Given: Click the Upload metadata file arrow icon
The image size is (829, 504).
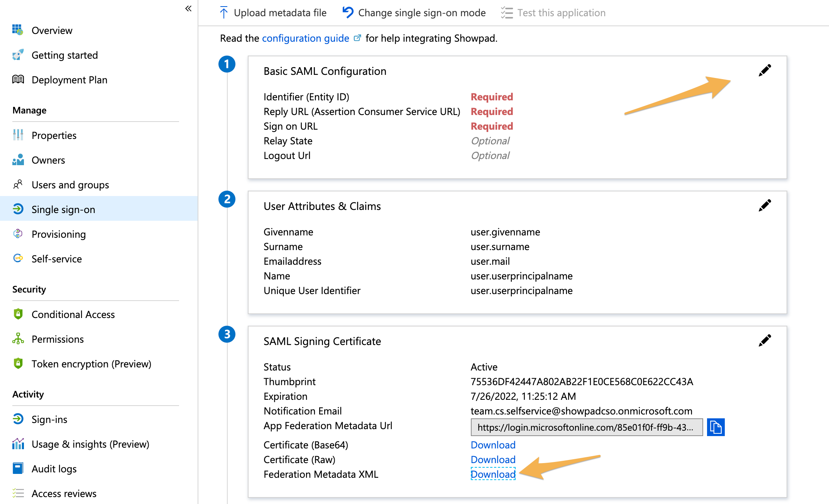Looking at the screenshot, I should tap(223, 13).
